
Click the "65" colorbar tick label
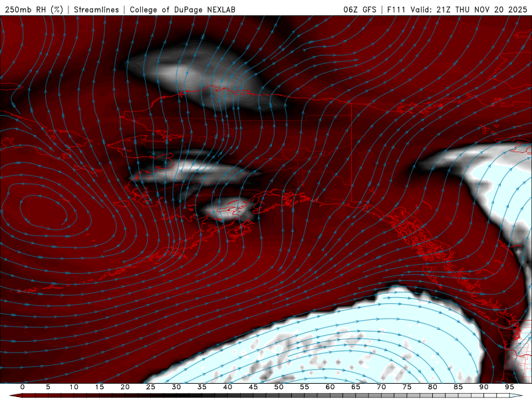(356, 387)
